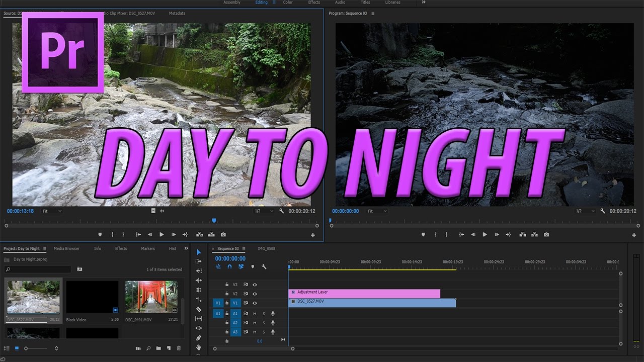The height and width of the screenshot is (362, 644).
Task: Open the Fit zoom dropdown under the Source monitor
Action: (52, 211)
